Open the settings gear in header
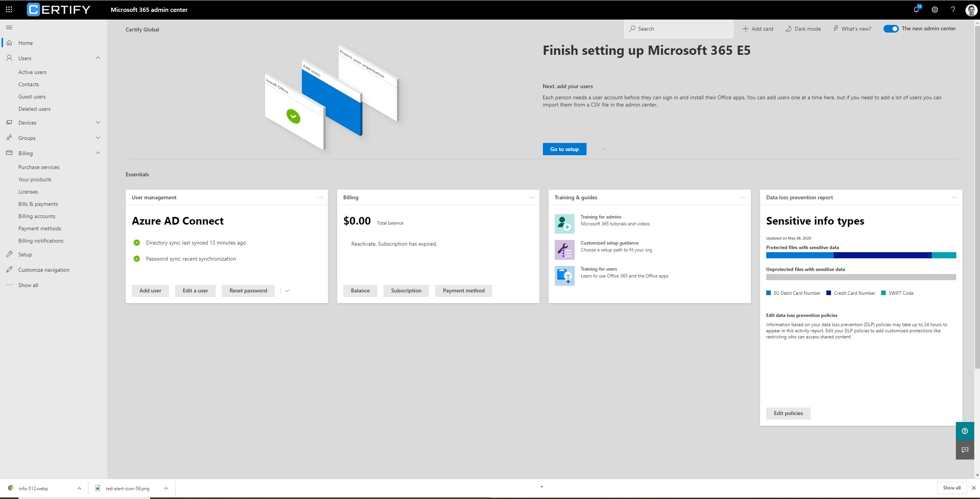This screenshot has height=499, width=980. (935, 10)
